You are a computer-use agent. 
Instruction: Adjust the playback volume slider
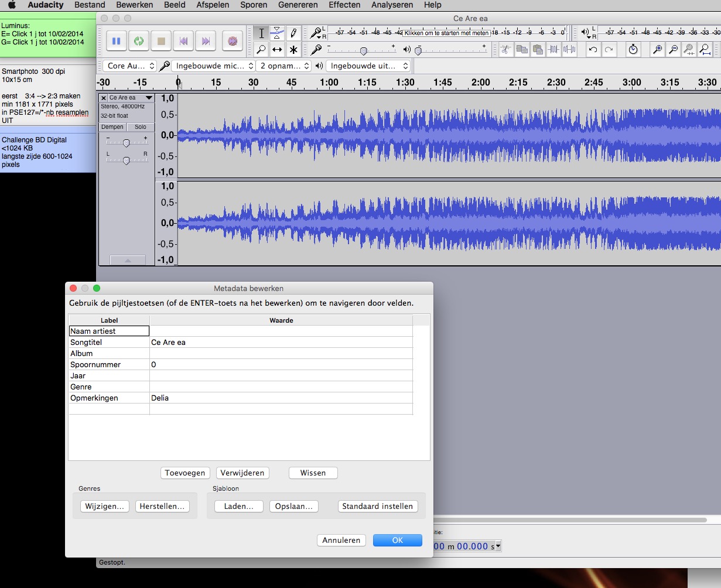pos(418,51)
